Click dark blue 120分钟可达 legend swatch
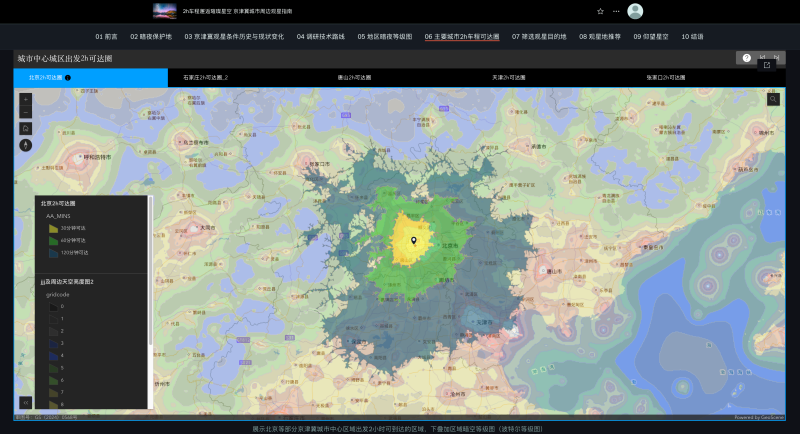The width and height of the screenshot is (800, 434). [x=54, y=253]
